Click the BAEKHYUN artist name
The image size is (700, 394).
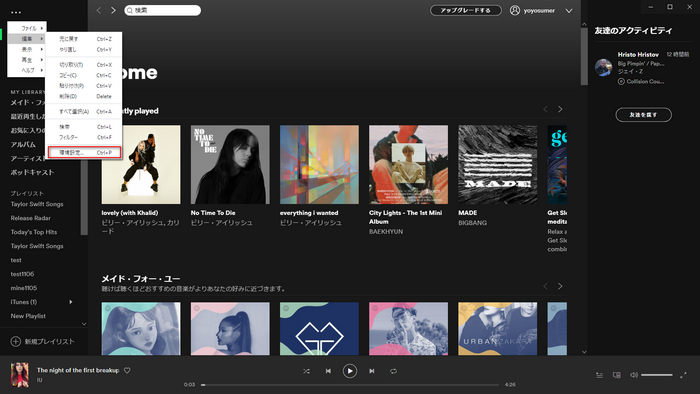click(386, 232)
